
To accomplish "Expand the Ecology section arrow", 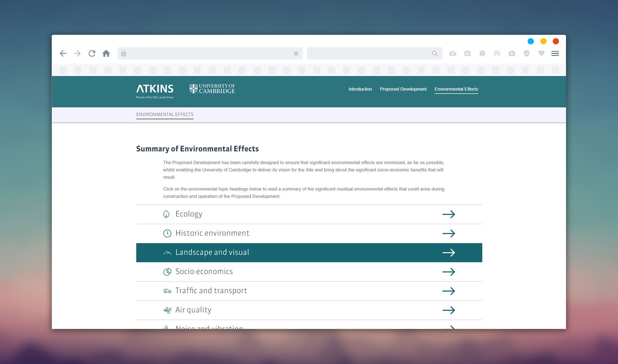I will 448,214.
